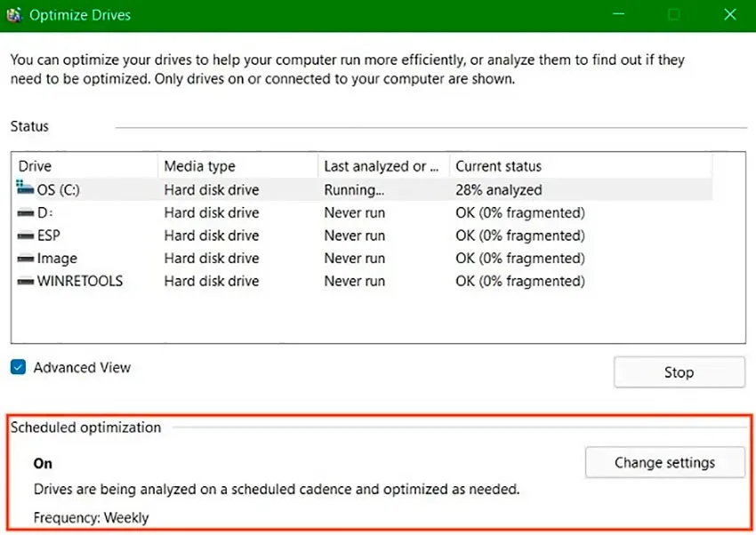Screen dimensions: 756x535
Task: Click the 28% analyzed status of OS (C:)
Action: tap(499, 189)
